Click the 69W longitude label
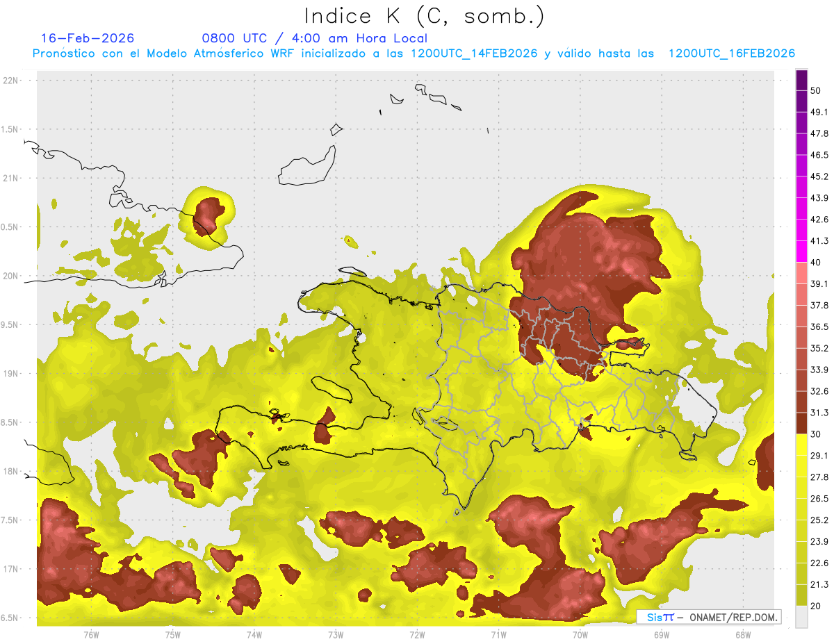 [x=662, y=635]
